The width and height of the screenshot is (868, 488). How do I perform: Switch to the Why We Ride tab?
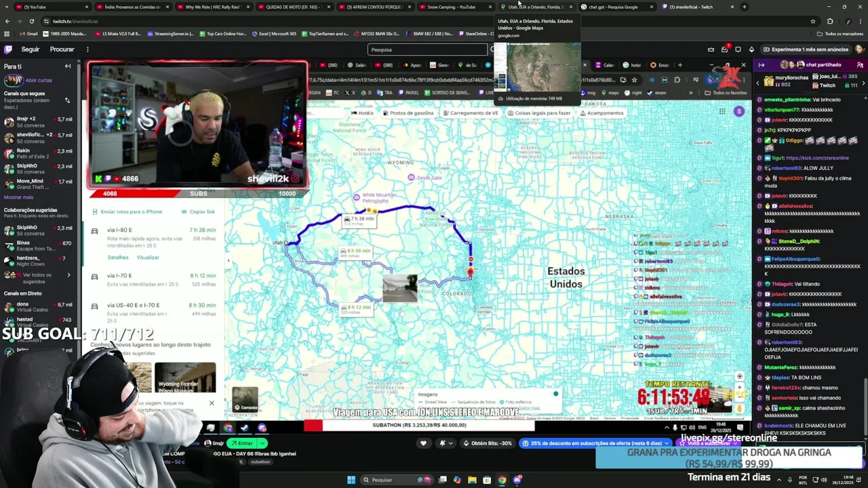tap(212, 7)
